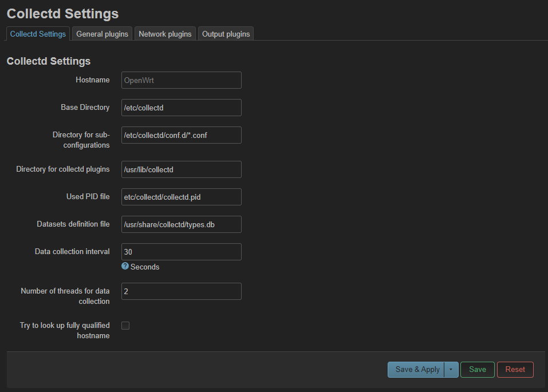Click the sub-configurations directory field
Viewport: 548px width, 392px height.
(x=181, y=135)
